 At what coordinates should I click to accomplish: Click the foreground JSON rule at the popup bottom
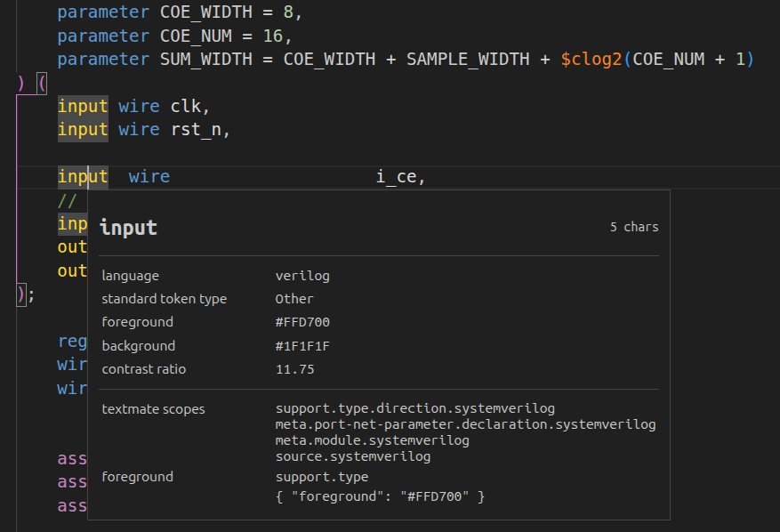(x=381, y=496)
